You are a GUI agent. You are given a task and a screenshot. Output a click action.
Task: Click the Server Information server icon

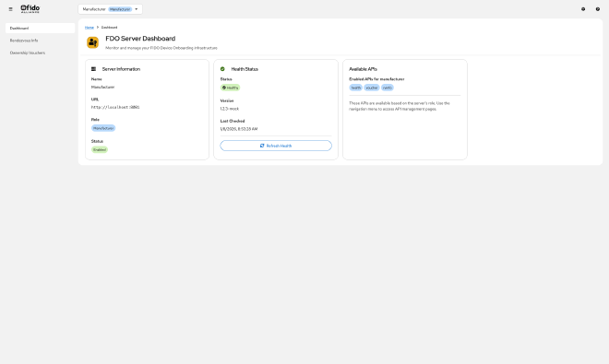93,69
